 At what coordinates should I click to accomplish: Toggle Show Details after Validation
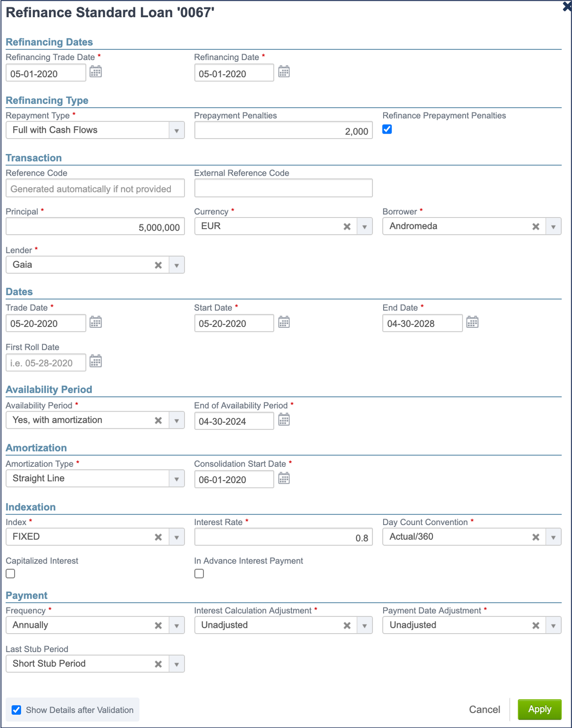point(16,710)
